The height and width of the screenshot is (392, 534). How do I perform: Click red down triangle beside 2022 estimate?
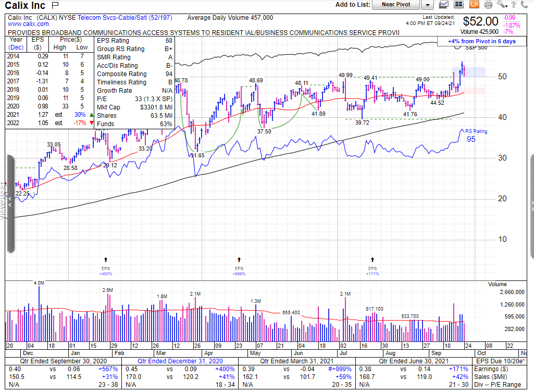pyautogui.click(x=91, y=123)
